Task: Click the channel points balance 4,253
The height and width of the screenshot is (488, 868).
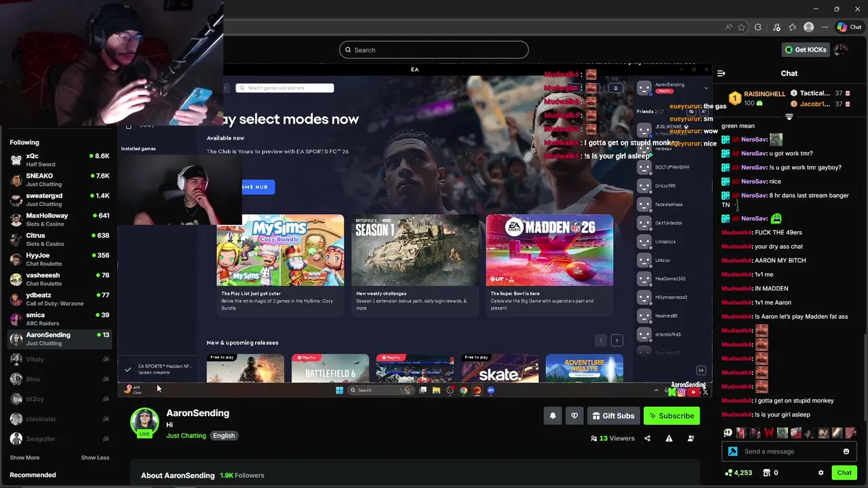Action: point(738,473)
